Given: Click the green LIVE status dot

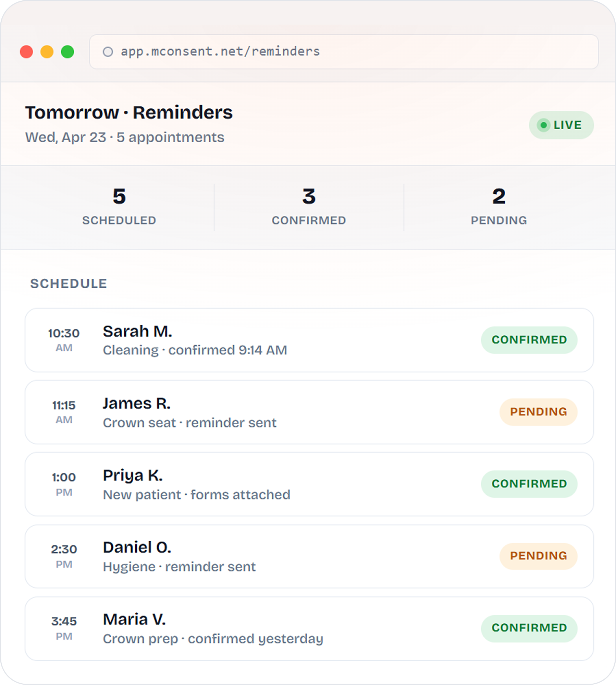Looking at the screenshot, I should (543, 125).
